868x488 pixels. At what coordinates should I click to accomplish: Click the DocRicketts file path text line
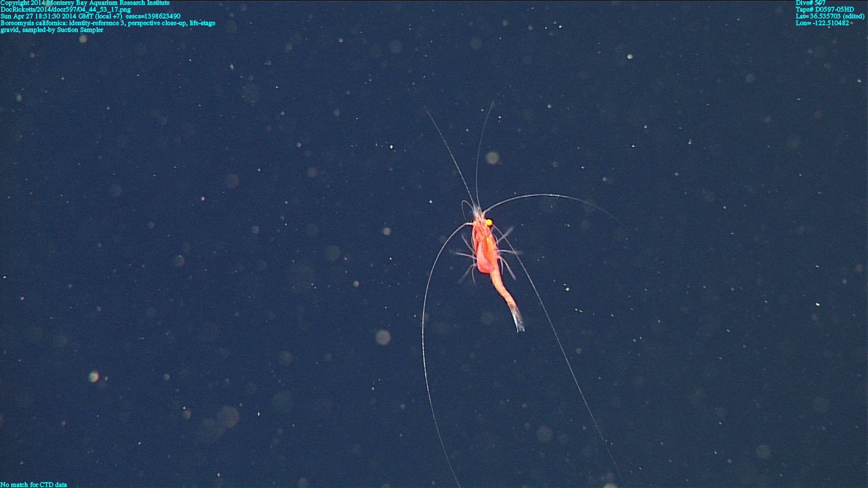click(x=66, y=9)
